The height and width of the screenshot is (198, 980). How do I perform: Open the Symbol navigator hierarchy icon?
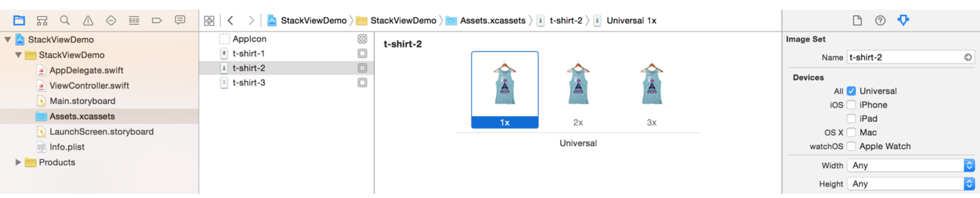[x=42, y=20]
